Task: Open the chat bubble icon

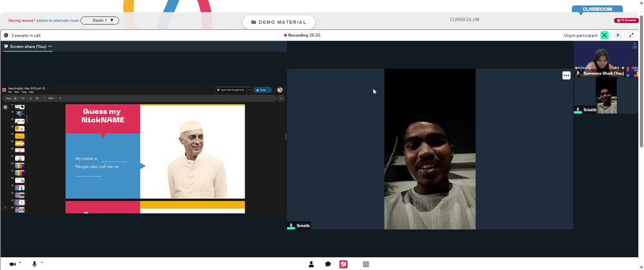Action: tap(328, 264)
